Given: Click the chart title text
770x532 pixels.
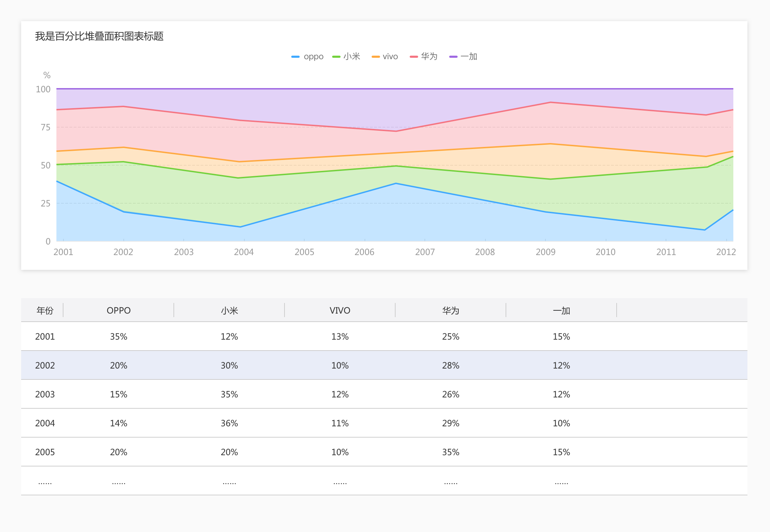Looking at the screenshot, I should [x=99, y=36].
